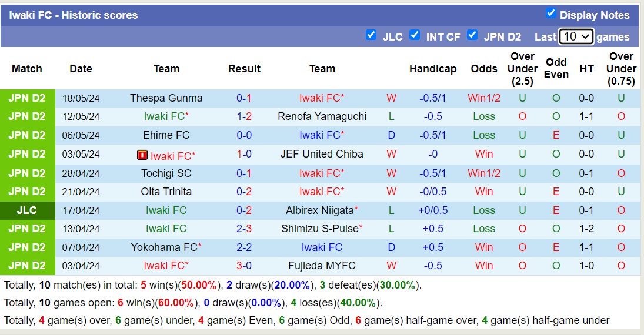Open the 0-1 result against Thespa Gunma

[x=244, y=98]
